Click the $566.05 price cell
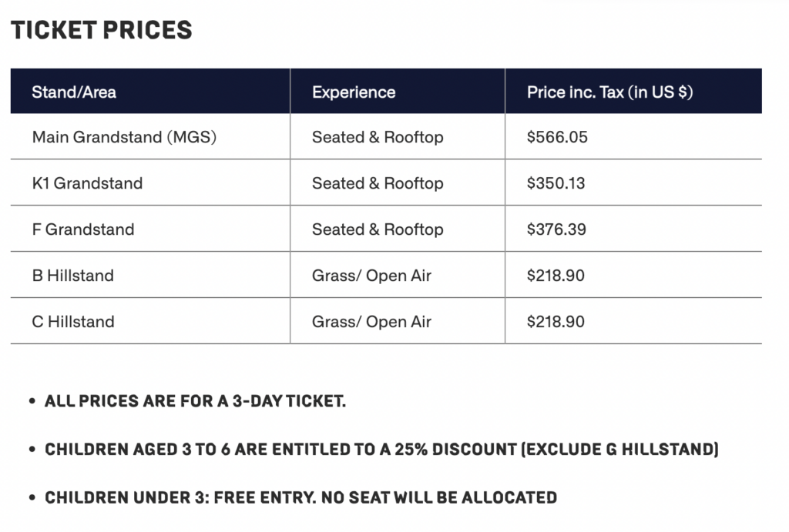 (557, 137)
